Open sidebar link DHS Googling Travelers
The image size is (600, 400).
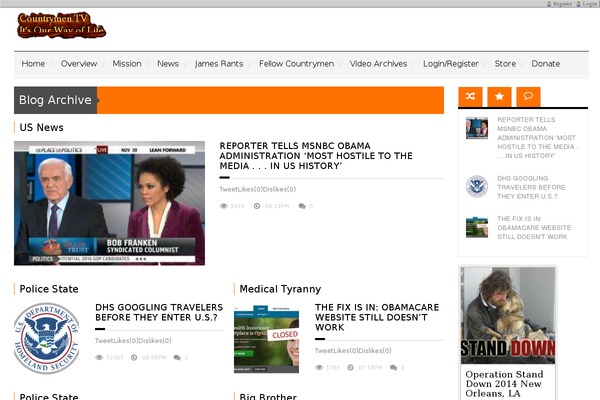coord(531,188)
